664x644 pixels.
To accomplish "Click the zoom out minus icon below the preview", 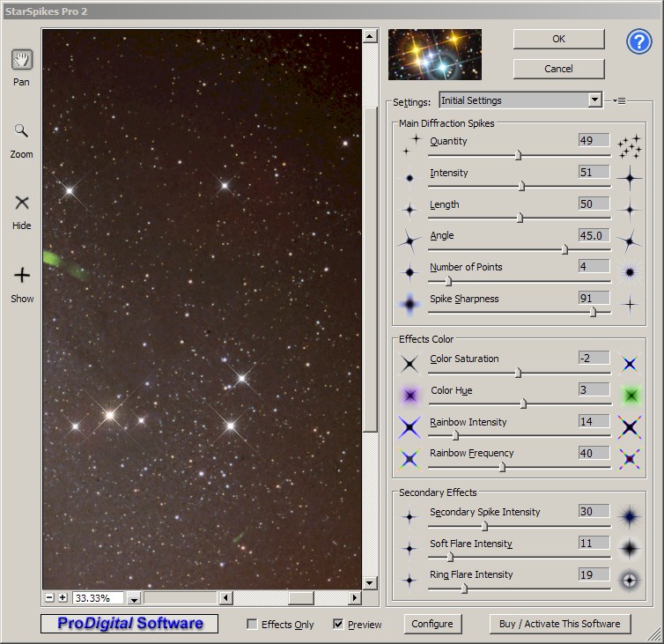I will pyautogui.click(x=50, y=598).
